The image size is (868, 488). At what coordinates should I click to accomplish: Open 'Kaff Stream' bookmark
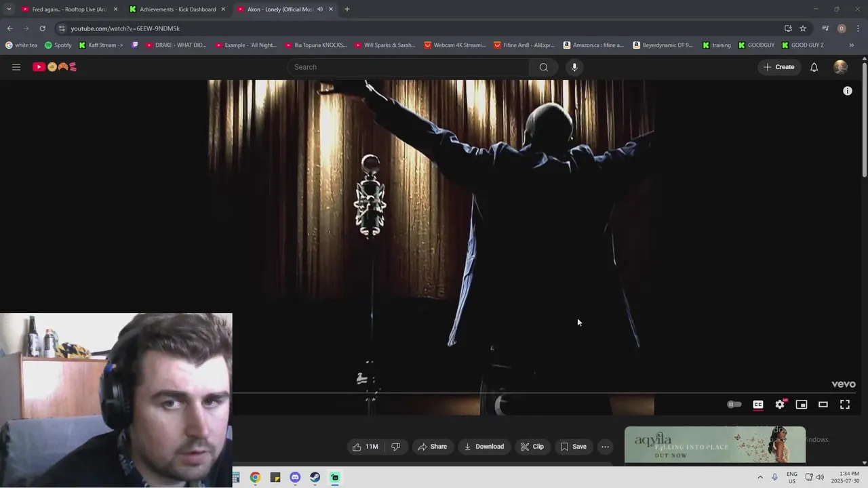pos(101,45)
